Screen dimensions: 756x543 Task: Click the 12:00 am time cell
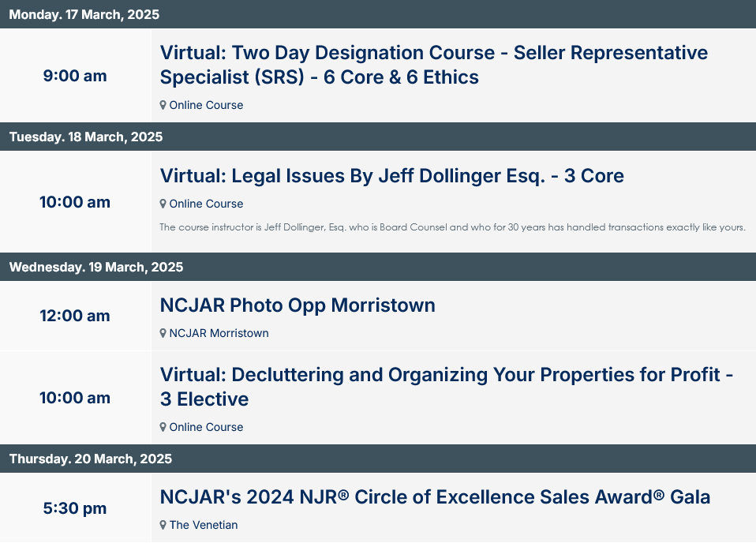click(75, 316)
